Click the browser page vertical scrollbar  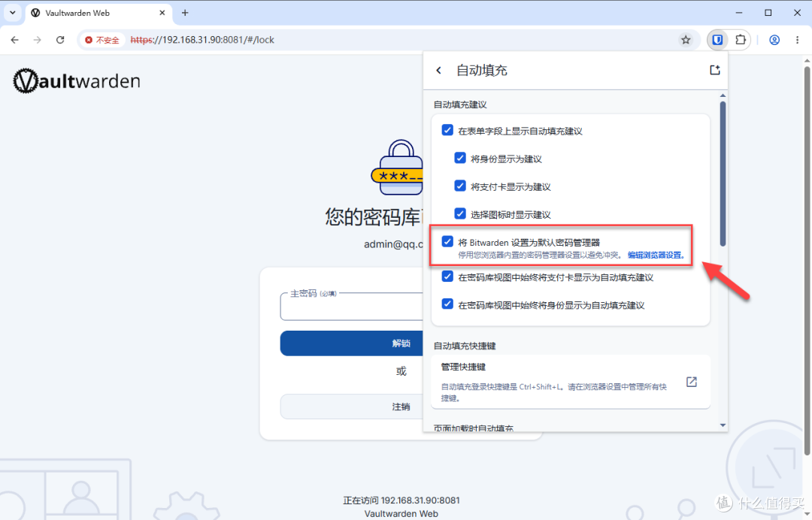pos(807,260)
